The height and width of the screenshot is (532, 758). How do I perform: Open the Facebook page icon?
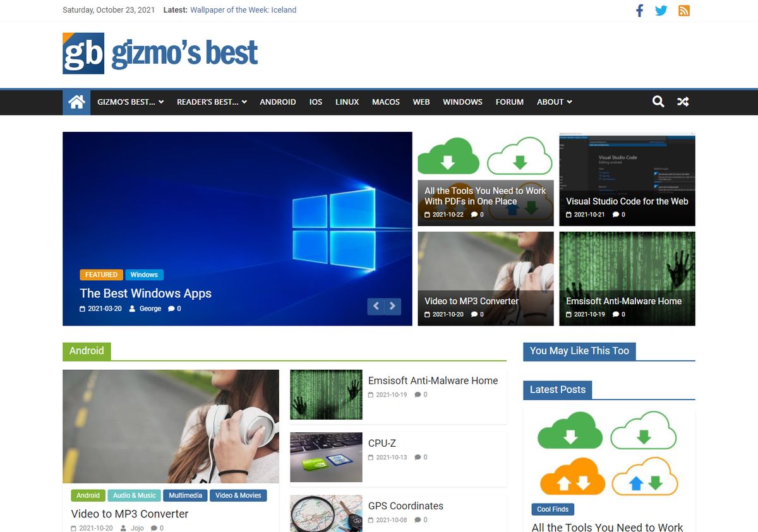639,10
